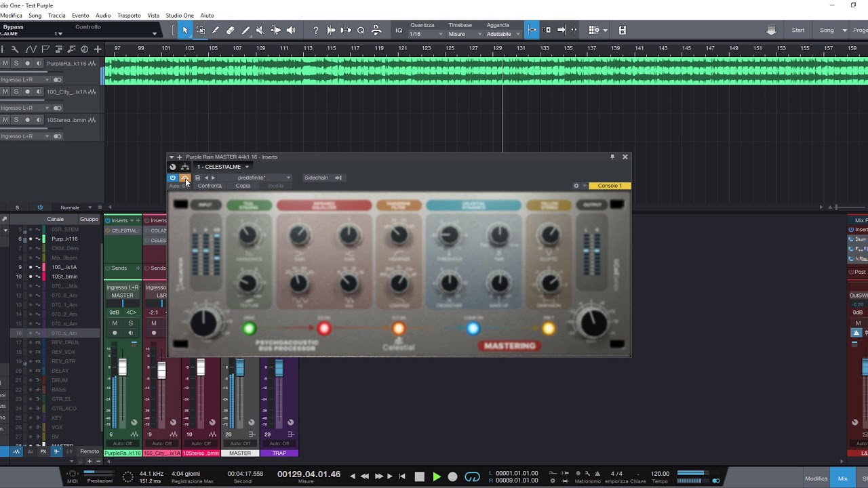
Task: Click the TRAP channel fader
Action: 279,368
